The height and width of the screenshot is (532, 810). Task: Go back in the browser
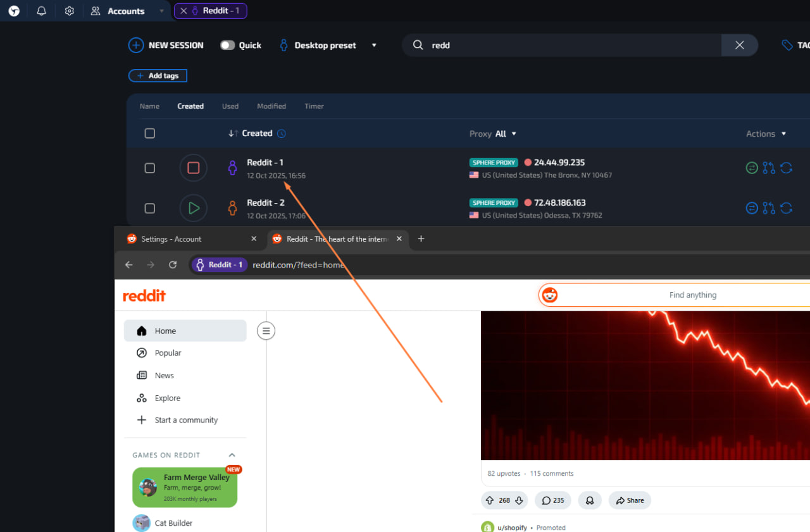[x=129, y=265]
